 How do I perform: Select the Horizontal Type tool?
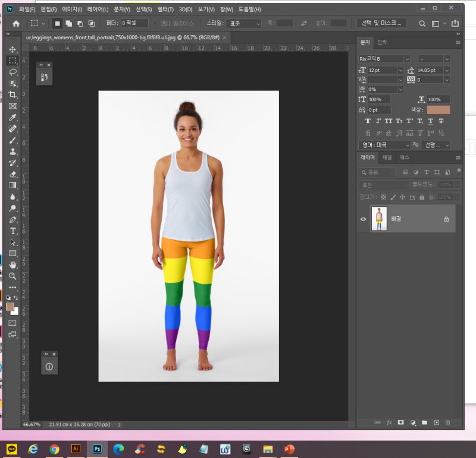click(x=12, y=231)
